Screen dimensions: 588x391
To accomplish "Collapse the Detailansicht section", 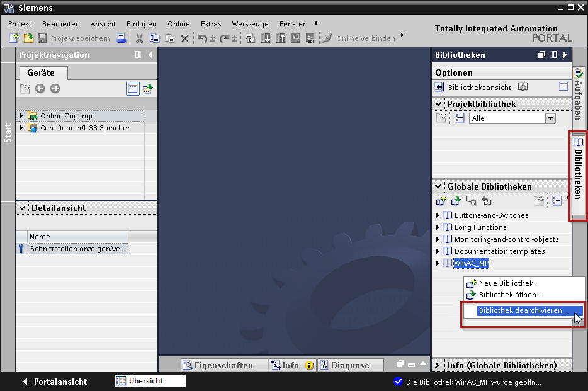I will coord(22,208).
